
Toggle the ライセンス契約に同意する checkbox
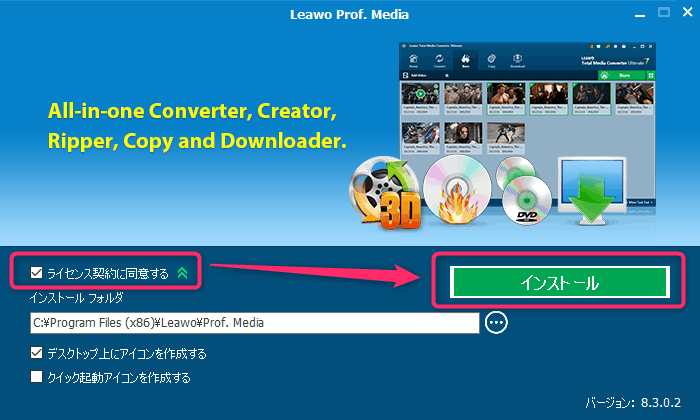[x=37, y=271]
